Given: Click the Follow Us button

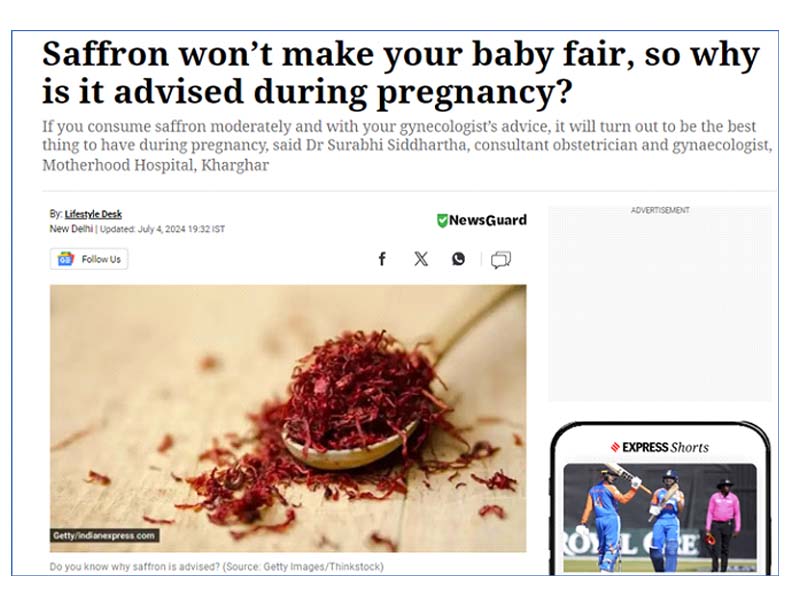Looking at the screenshot, I should [89, 259].
